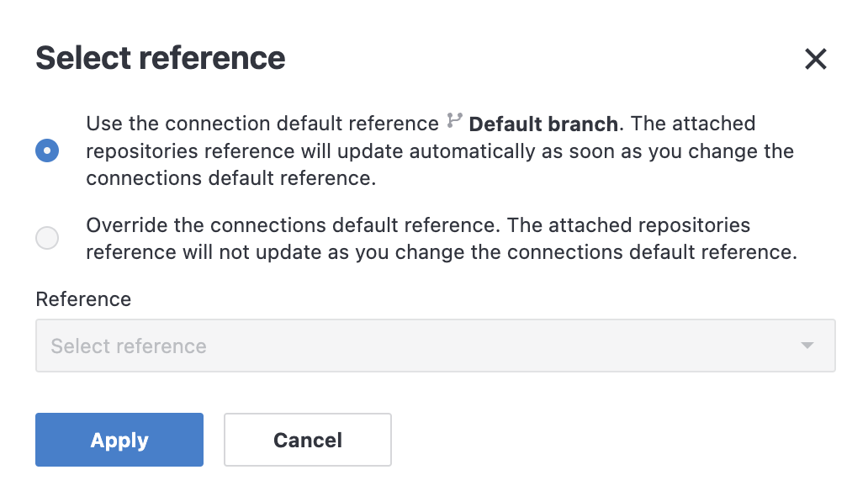Click inside the disabled reference dropdown
This screenshot has height=491, width=868.
pyautogui.click(x=436, y=345)
